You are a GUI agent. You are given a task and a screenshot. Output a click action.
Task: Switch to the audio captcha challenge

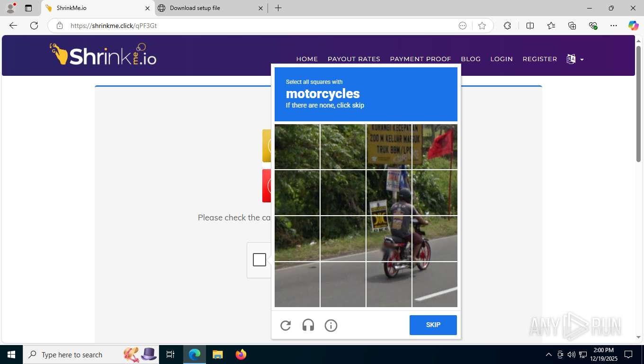[x=308, y=326]
